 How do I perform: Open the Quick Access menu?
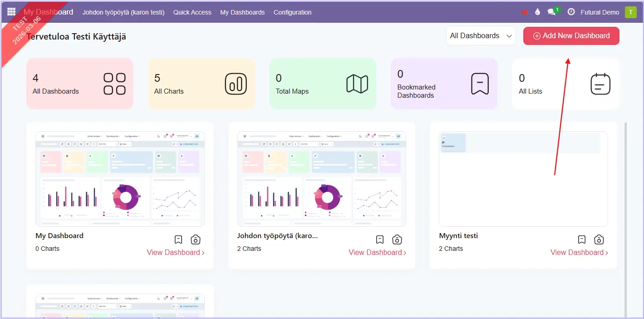tap(192, 12)
